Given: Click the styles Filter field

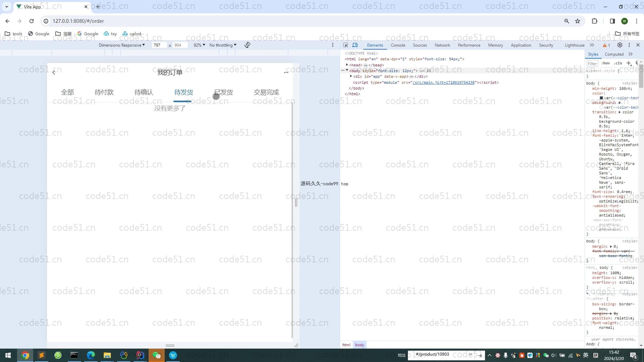Looking at the screenshot, I should [x=592, y=64].
